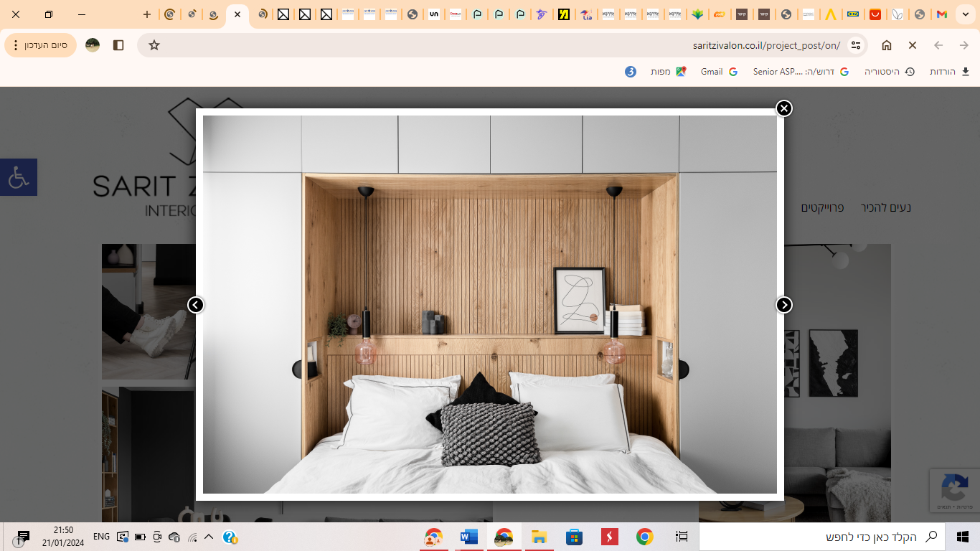Open File Explorer from the taskbar
The image size is (980, 551).
pyautogui.click(x=539, y=537)
